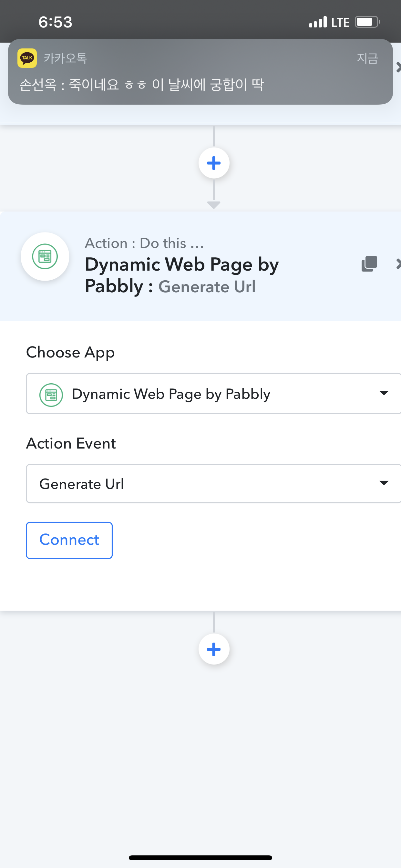The width and height of the screenshot is (401, 868).
Task: Tap the 지금 timestamp on the notification
Action: pos(367,58)
